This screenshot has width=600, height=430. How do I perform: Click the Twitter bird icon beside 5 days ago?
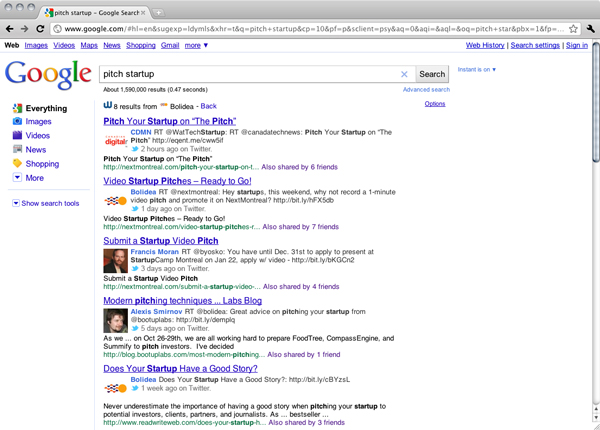click(135, 328)
